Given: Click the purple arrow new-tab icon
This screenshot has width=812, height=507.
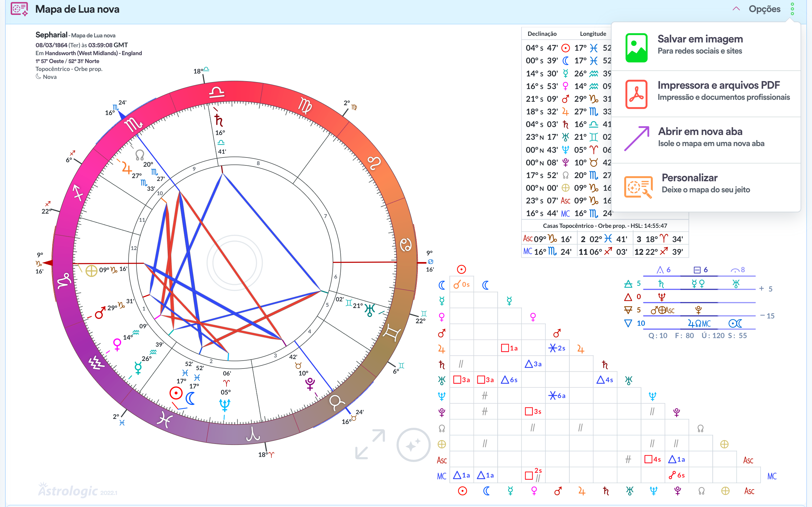Looking at the screenshot, I should click(x=636, y=138).
